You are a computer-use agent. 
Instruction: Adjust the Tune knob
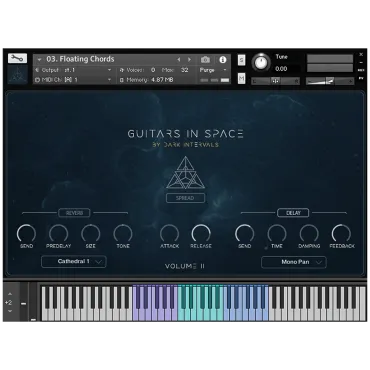point(261,62)
